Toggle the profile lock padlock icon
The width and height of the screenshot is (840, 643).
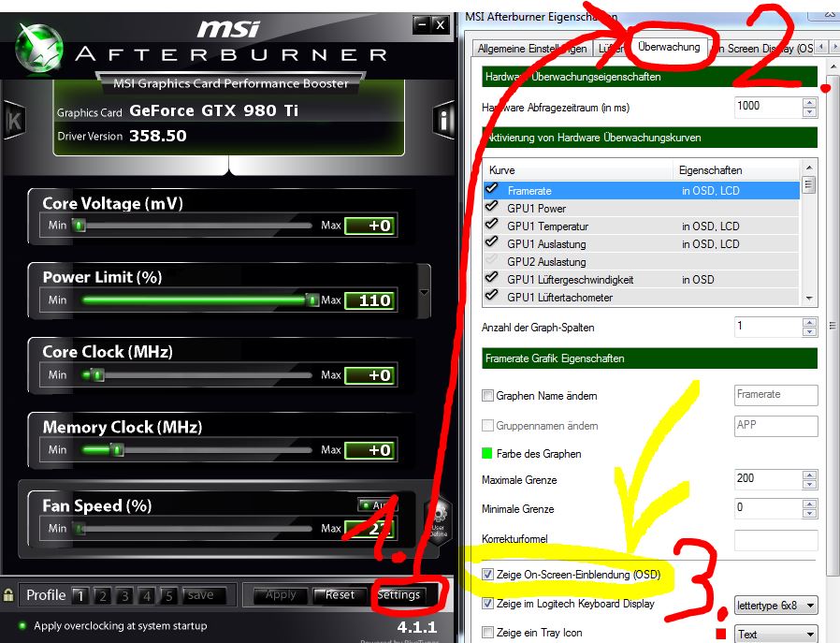8,594
